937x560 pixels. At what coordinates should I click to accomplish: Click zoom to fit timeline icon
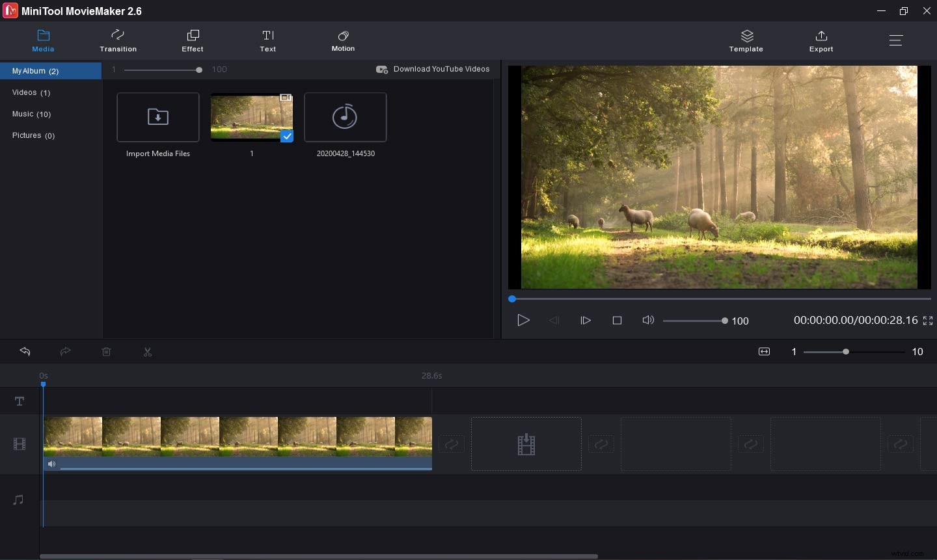tap(764, 352)
